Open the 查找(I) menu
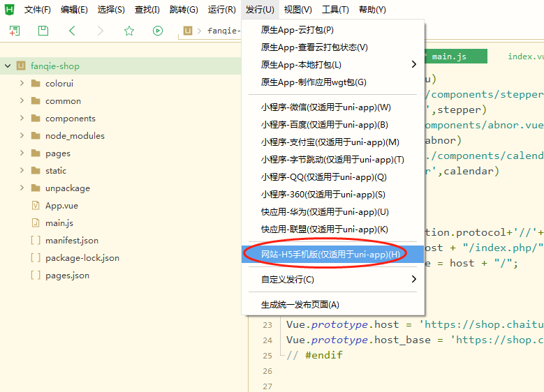Viewport: 544px width, 392px height. tap(147, 10)
